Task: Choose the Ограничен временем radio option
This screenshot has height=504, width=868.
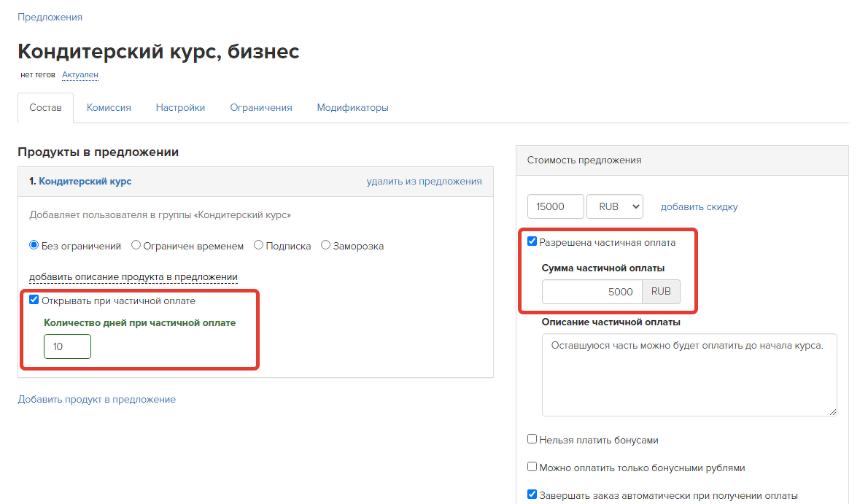Action: pos(136,246)
